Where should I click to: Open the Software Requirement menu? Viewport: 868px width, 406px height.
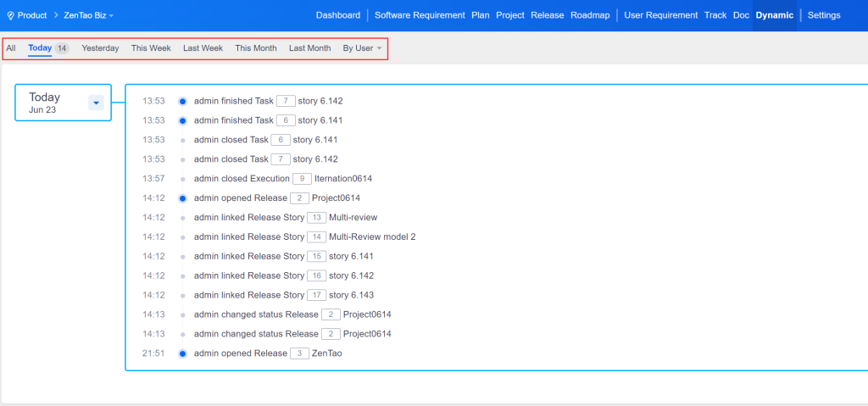420,15
